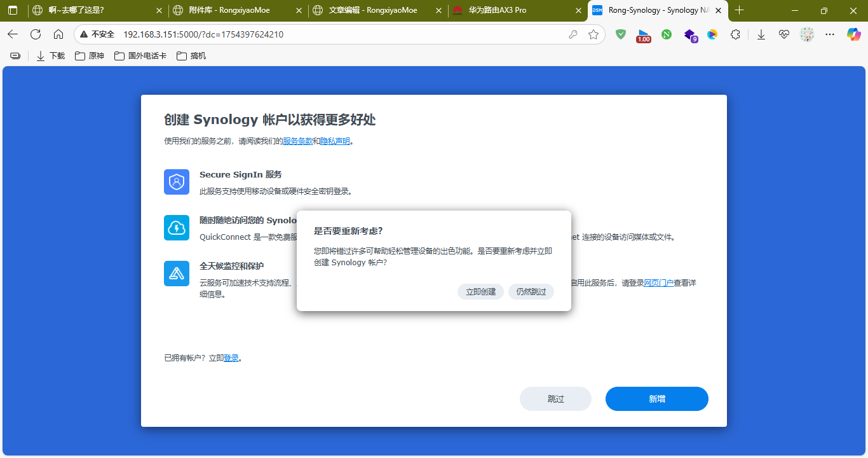Screen dimensions: 868x458
Task: Choose 仍然跳过 in the confirmation dialog
Action: (x=531, y=291)
